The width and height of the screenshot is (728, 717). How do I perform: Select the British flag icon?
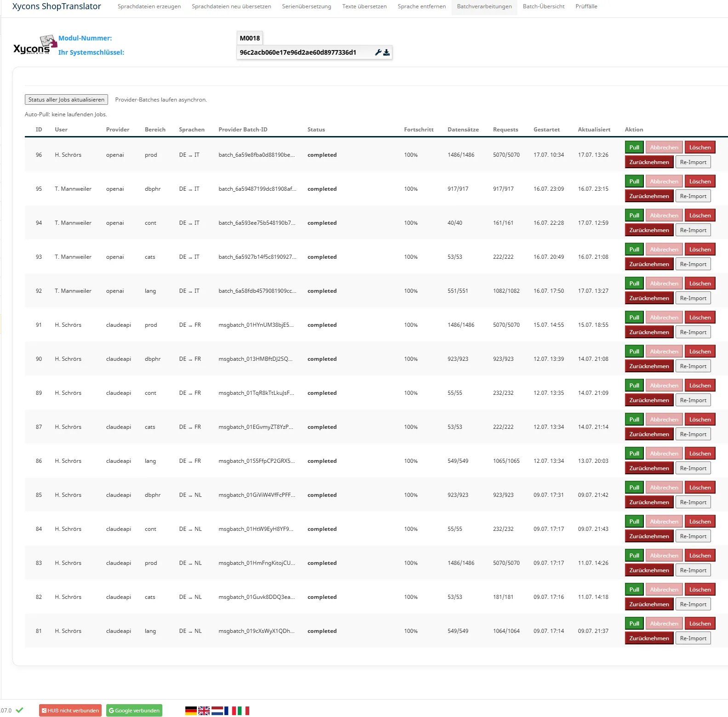204,711
